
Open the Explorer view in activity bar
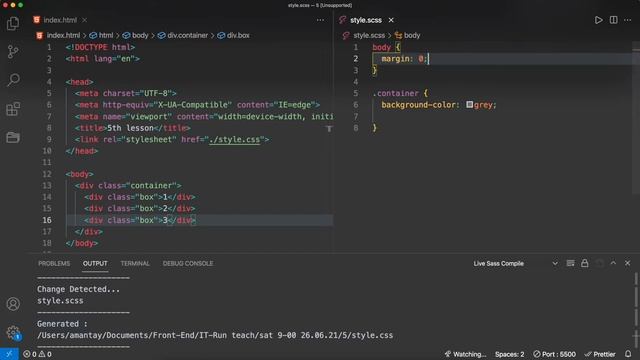[13, 23]
